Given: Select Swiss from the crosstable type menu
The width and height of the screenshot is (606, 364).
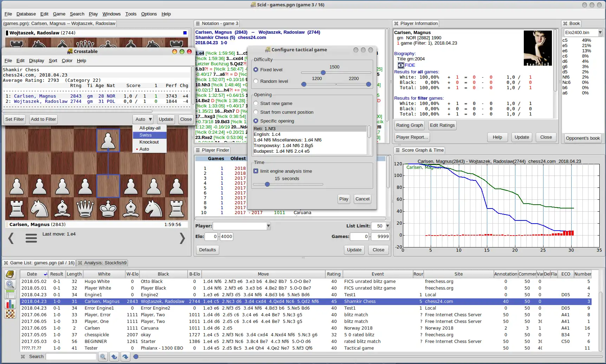Looking at the screenshot, I should coord(145,135).
